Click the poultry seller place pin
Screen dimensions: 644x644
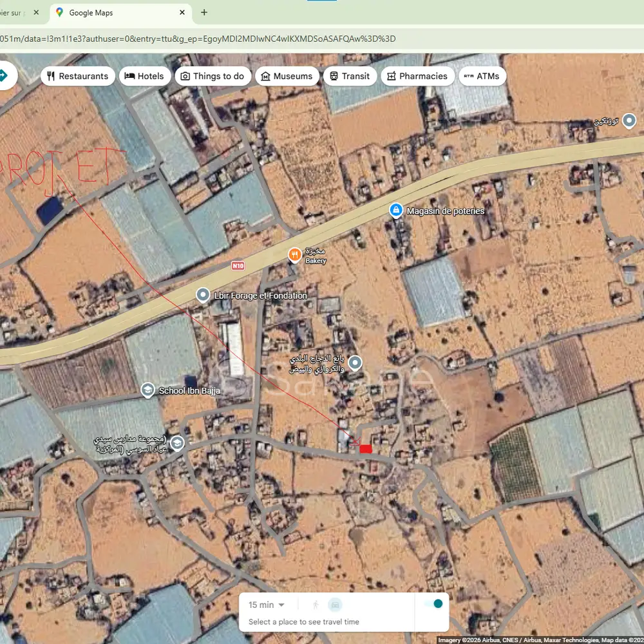pos(355,363)
